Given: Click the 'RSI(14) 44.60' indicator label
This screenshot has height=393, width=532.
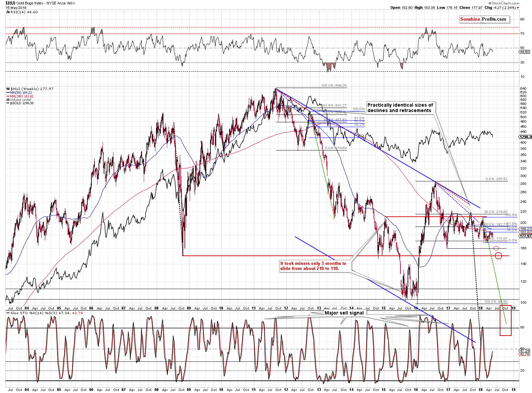Looking at the screenshot, I should (x=24, y=12).
